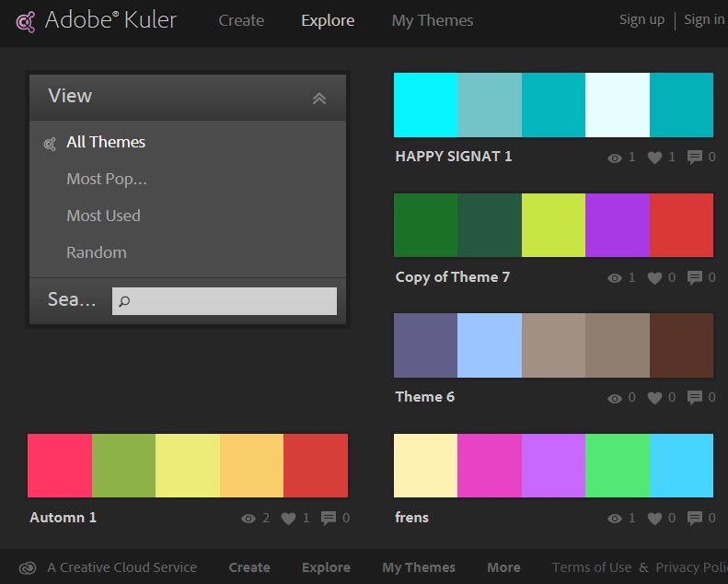728x584 pixels.
Task: Click the search magnifier icon
Action: click(x=124, y=301)
